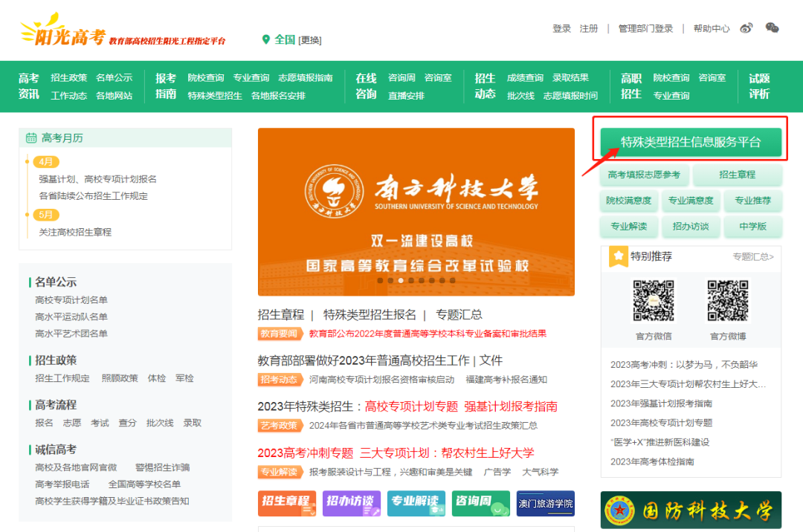Click the 登录 link
Viewport: 803px width, 532px height.
(561, 29)
